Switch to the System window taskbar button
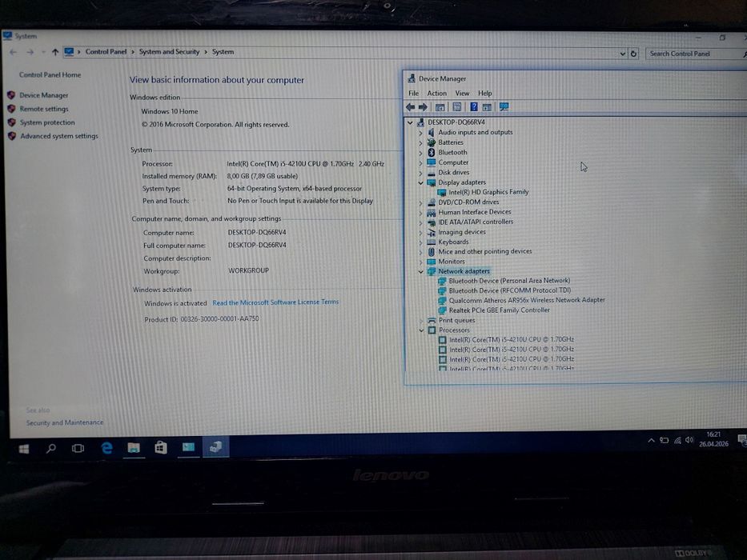Viewport: 747px width, 560px height. pos(188,446)
